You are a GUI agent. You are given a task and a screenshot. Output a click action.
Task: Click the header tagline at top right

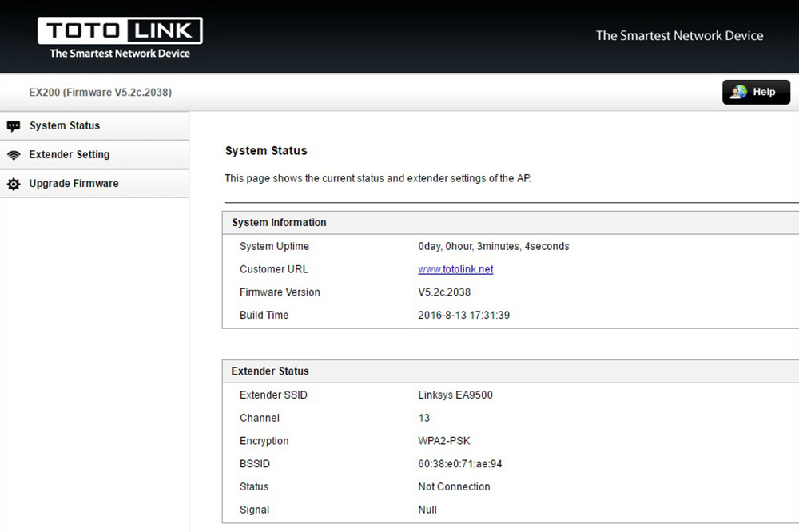tap(679, 35)
